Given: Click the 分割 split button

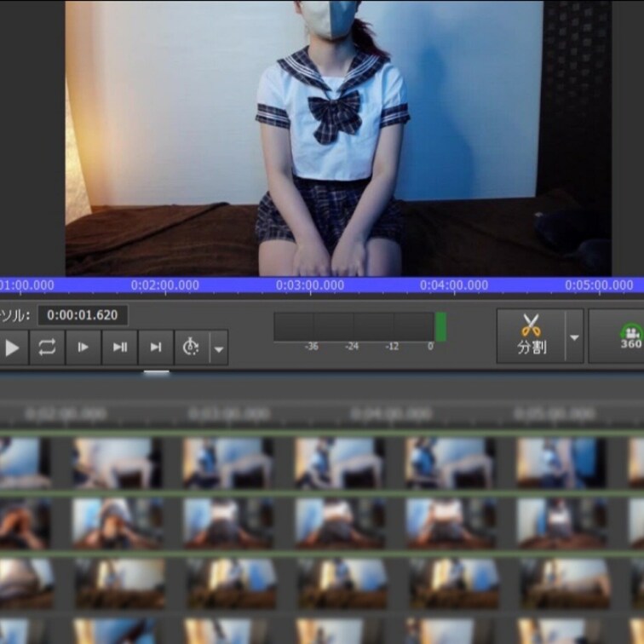Looking at the screenshot, I should point(531,336).
